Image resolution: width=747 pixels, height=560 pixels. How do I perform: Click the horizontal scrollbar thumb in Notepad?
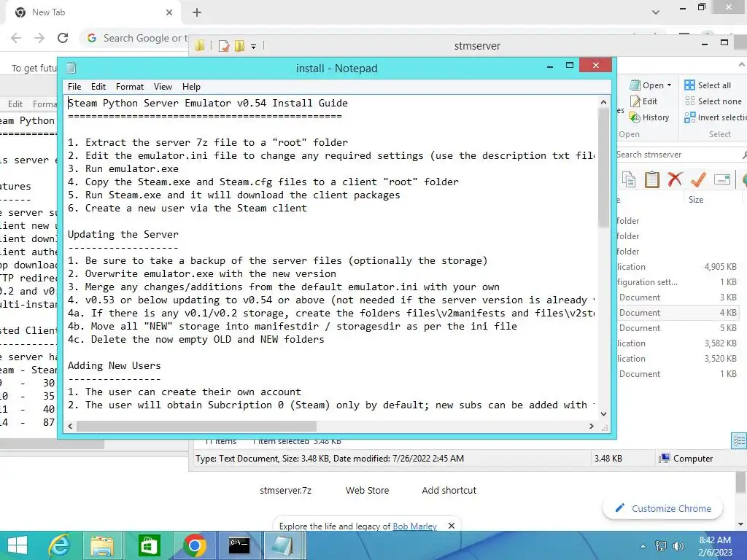[x=196, y=426]
